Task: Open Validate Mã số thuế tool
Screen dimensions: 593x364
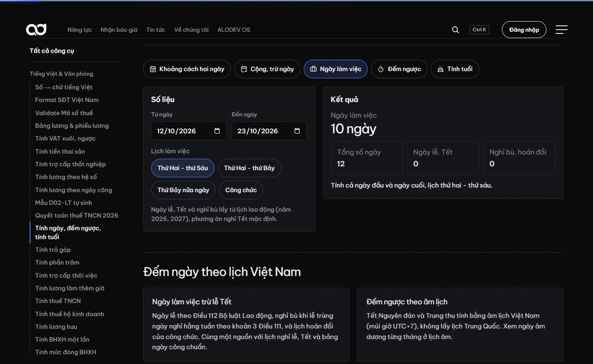Action: pos(64,113)
